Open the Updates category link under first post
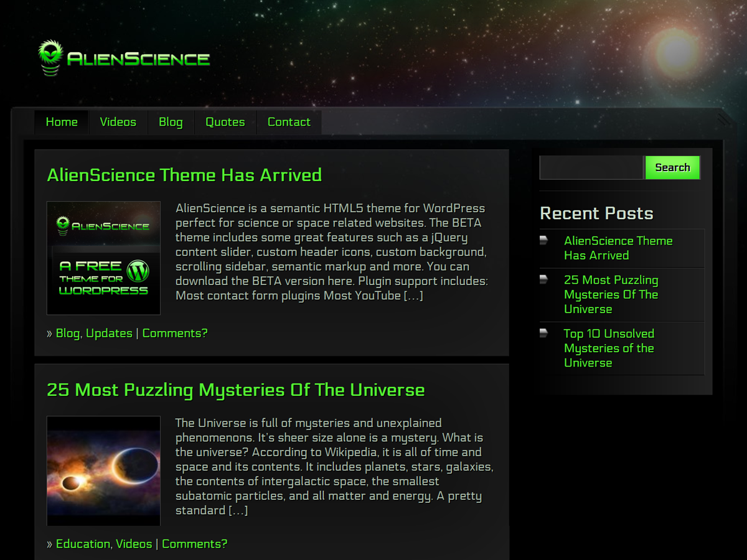The image size is (747, 560). (x=109, y=334)
